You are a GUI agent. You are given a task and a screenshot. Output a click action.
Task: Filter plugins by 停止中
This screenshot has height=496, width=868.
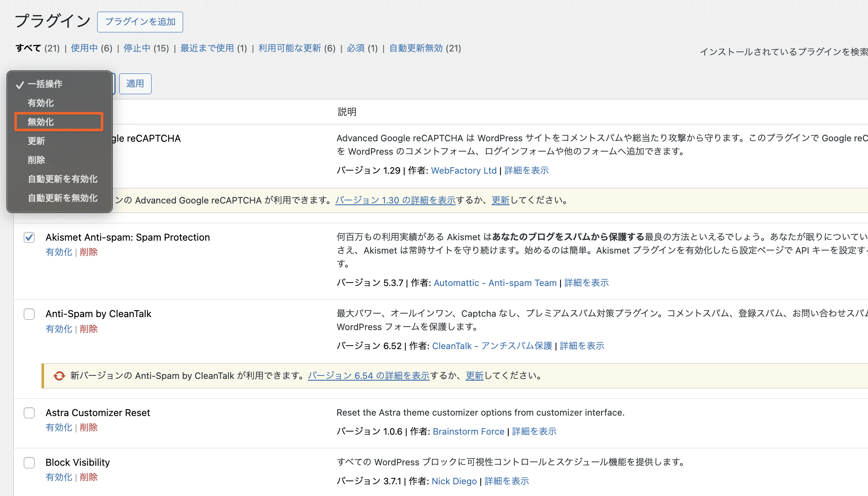[x=137, y=48]
